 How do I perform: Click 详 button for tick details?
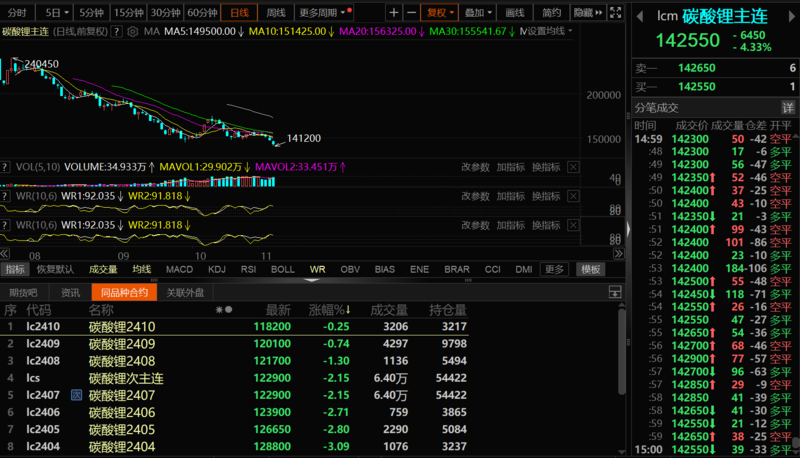788,107
